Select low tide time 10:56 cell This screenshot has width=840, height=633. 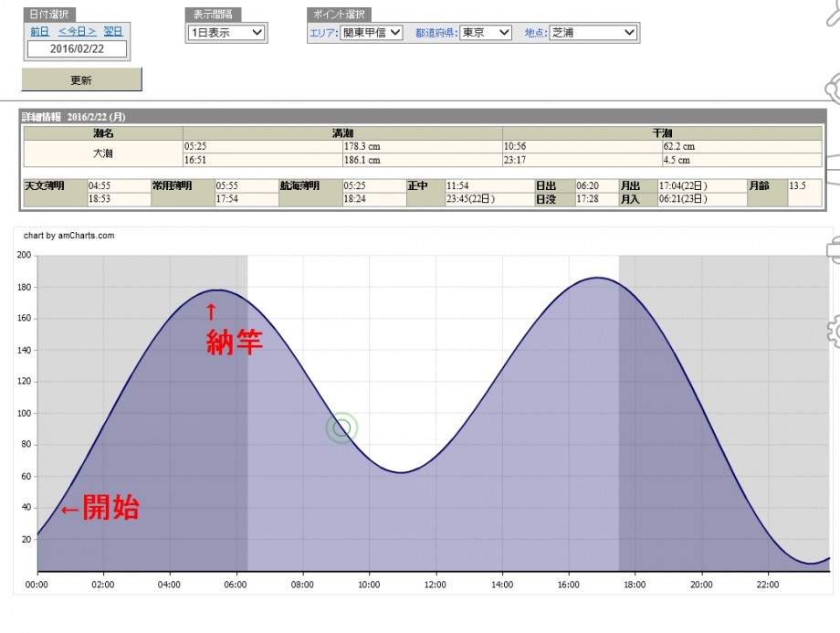pyautogui.click(x=582, y=146)
